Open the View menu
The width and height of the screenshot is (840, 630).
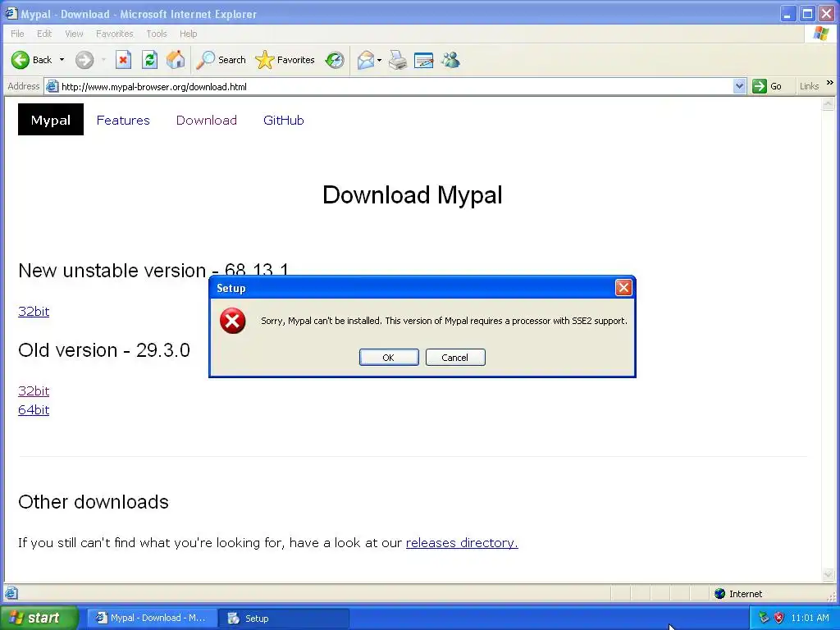(74, 34)
